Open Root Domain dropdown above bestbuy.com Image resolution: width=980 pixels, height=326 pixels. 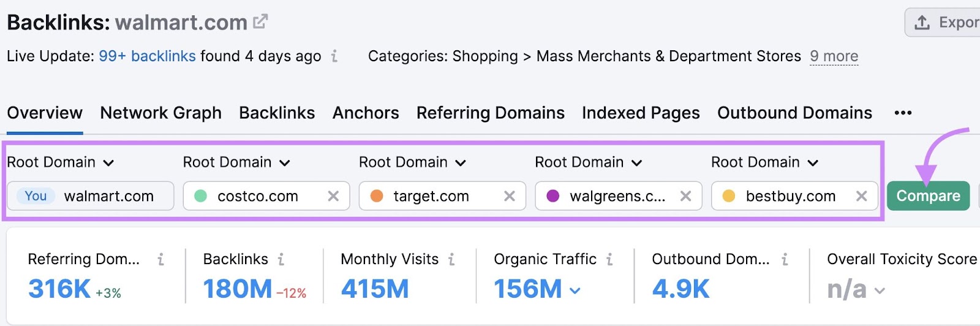coord(765,162)
